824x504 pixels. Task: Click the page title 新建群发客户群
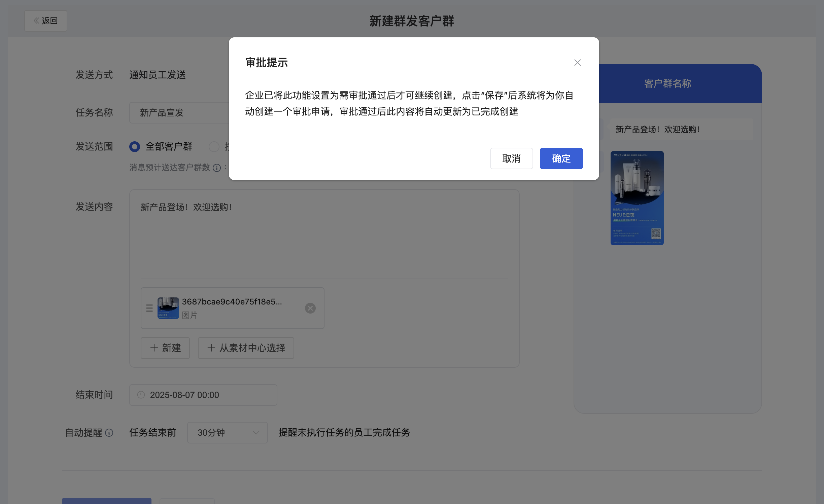point(412,21)
